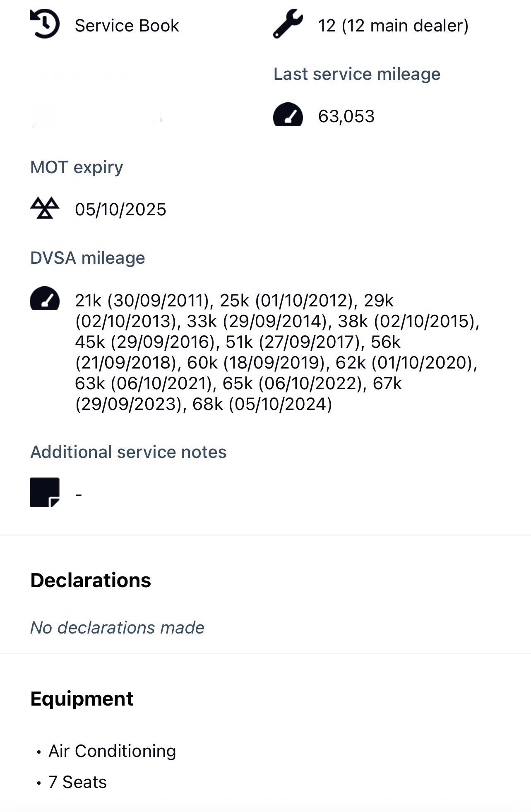The width and height of the screenshot is (531, 812).
Task: Click the No declarations made text
Action: (x=117, y=628)
